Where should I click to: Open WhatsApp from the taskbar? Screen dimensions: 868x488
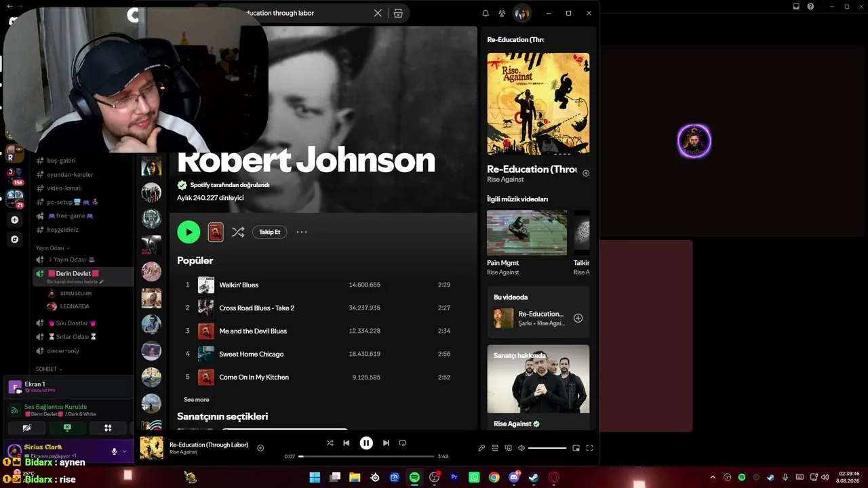[474, 477]
